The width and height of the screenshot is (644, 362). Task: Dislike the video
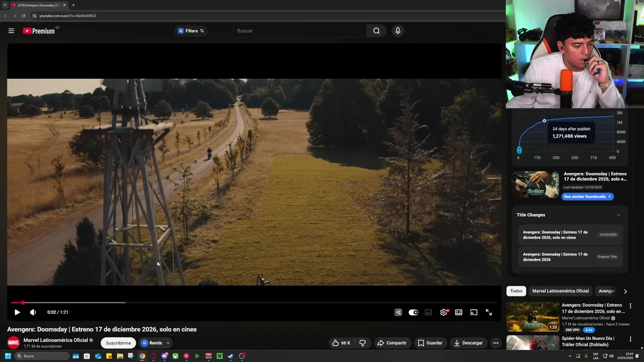tap(363, 343)
